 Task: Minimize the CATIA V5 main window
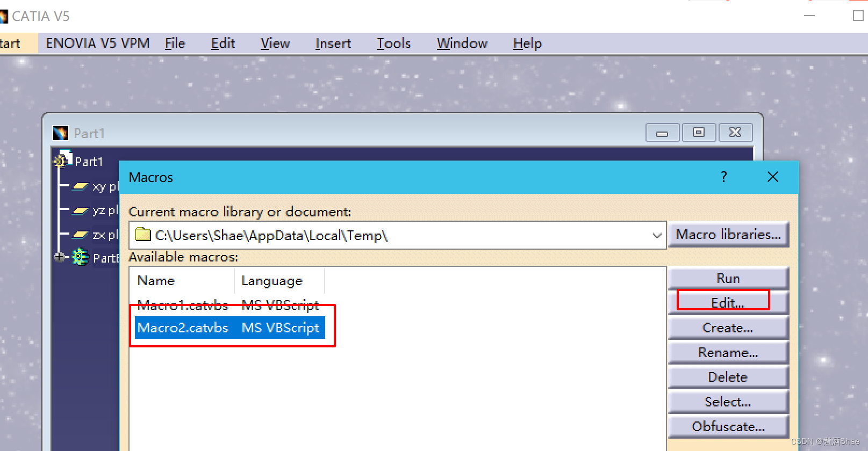(809, 16)
